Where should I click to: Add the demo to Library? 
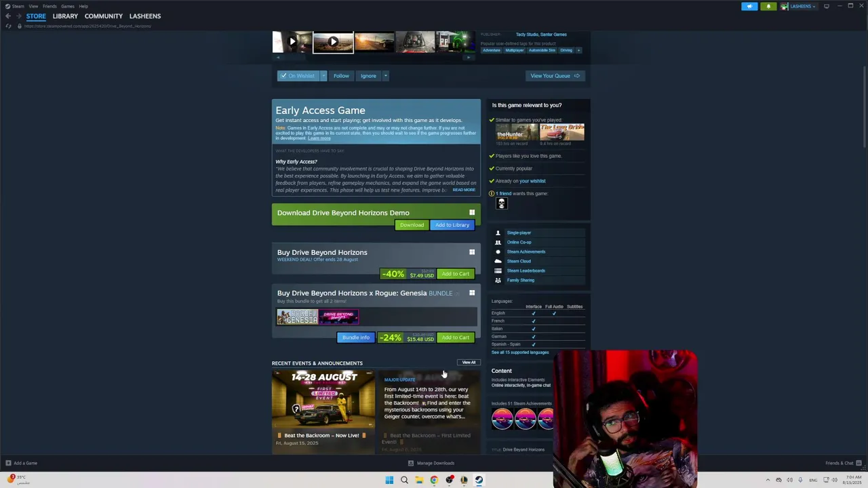(x=452, y=225)
